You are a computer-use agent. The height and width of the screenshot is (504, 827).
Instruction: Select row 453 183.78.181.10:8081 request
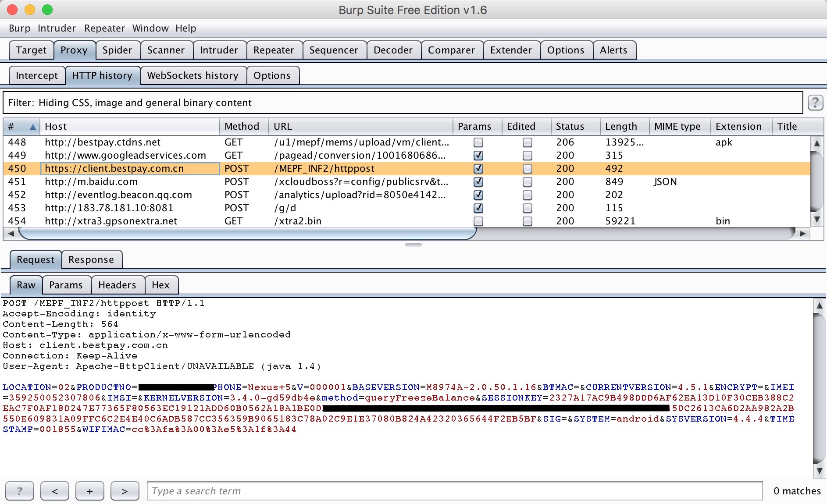[407, 208]
